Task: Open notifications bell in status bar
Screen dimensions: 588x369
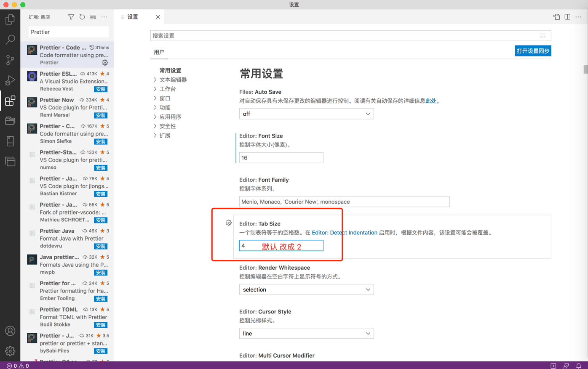Action: [x=579, y=366]
